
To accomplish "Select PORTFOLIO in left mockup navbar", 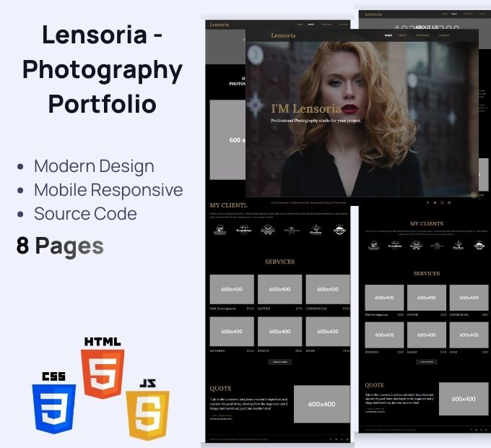I will (x=326, y=25).
